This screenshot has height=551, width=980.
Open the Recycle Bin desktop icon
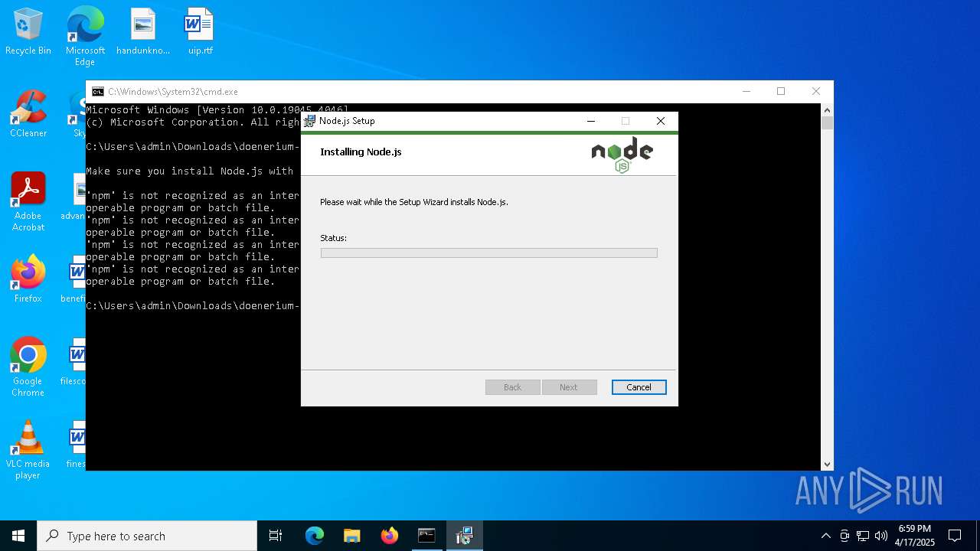[28, 32]
